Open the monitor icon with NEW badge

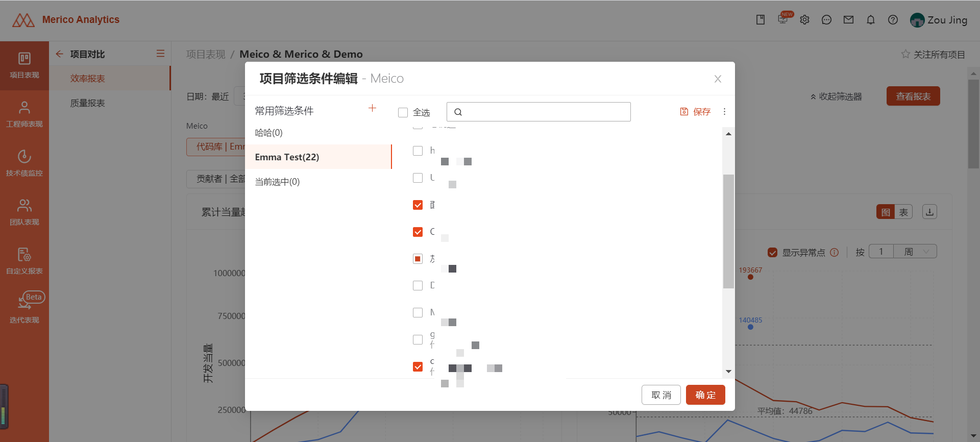(x=782, y=19)
